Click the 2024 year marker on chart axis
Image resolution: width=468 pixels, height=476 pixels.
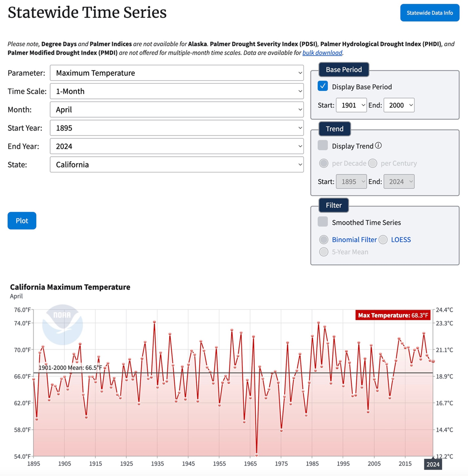[433, 464]
